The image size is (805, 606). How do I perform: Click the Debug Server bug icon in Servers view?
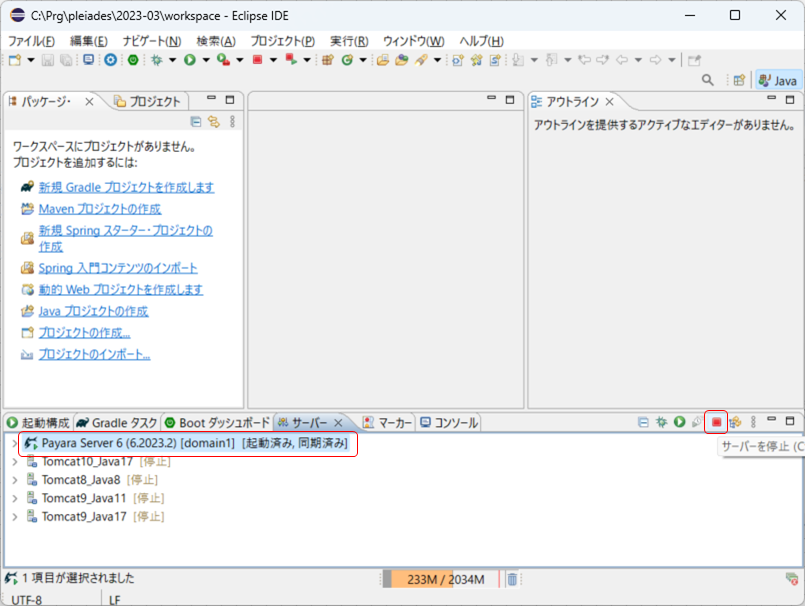click(x=661, y=422)
